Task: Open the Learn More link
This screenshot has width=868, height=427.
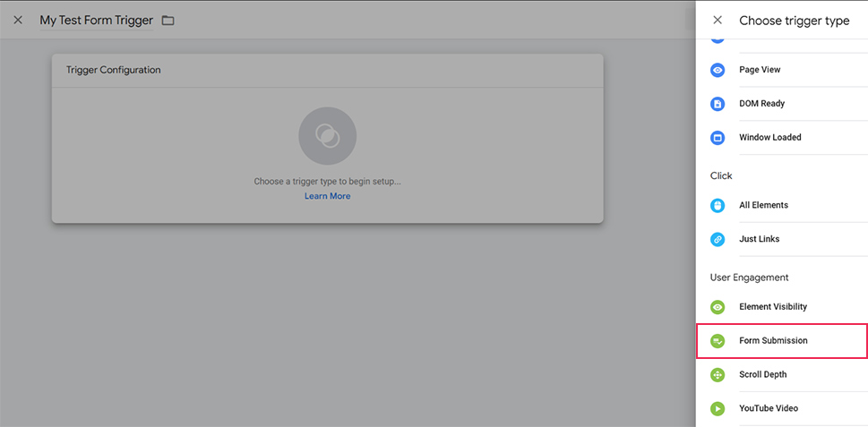Action: tap(327, 196)
